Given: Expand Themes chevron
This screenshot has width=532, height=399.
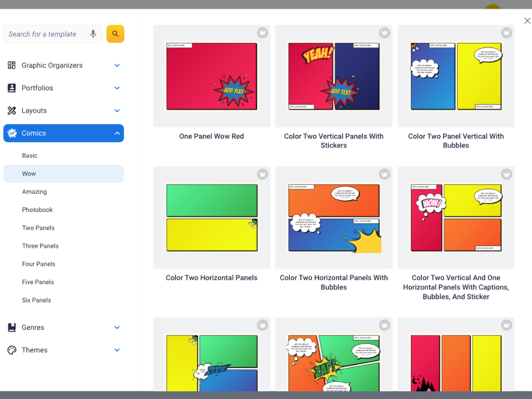Looking at the screenshot, I should 117,350.
